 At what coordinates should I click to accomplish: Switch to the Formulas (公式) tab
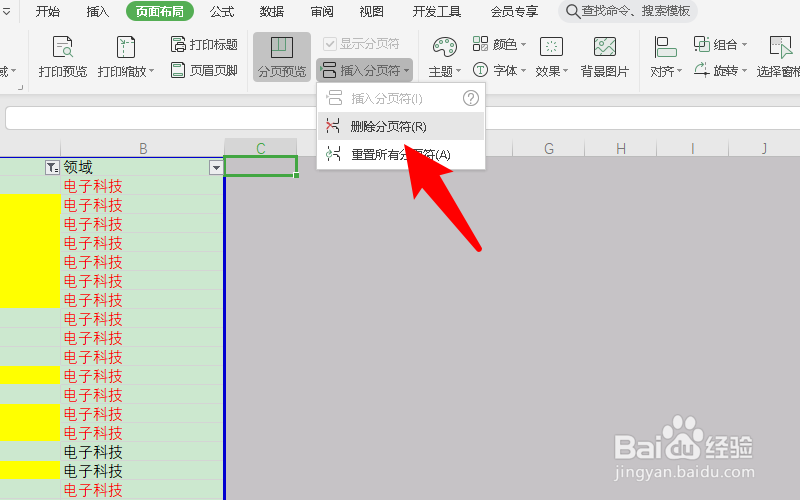[222, 11]
